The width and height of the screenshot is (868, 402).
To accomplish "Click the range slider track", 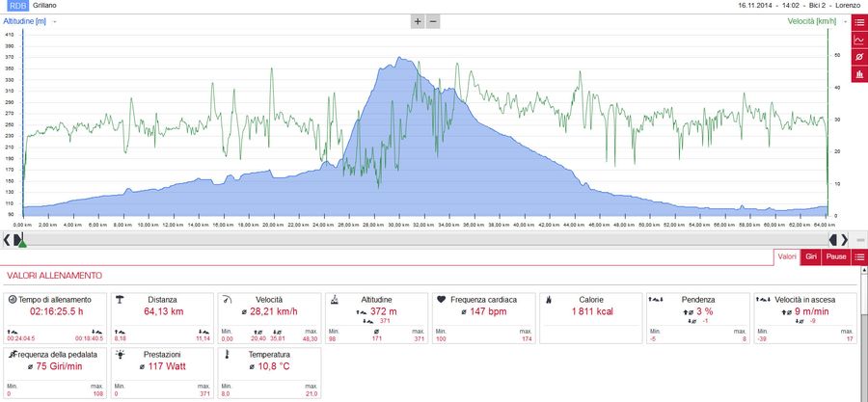I will [x=425, y=239].
